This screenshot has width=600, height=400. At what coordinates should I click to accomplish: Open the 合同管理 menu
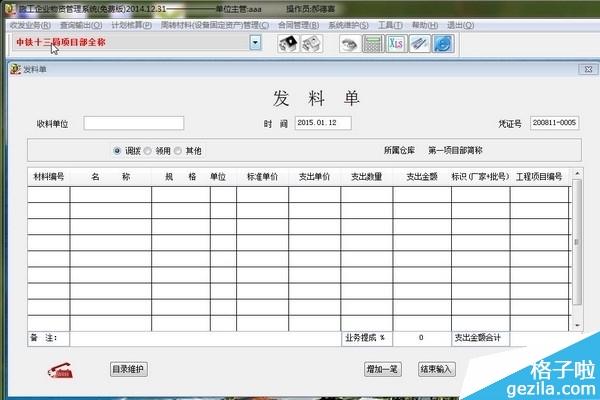tap(298, 25)
